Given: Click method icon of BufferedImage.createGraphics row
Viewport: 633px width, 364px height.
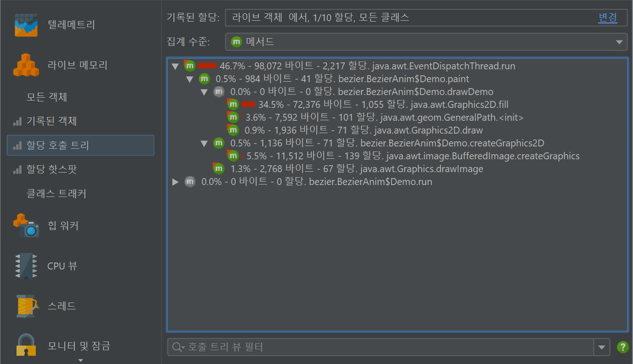Looking at the screenshot, I should click(233, 156).
